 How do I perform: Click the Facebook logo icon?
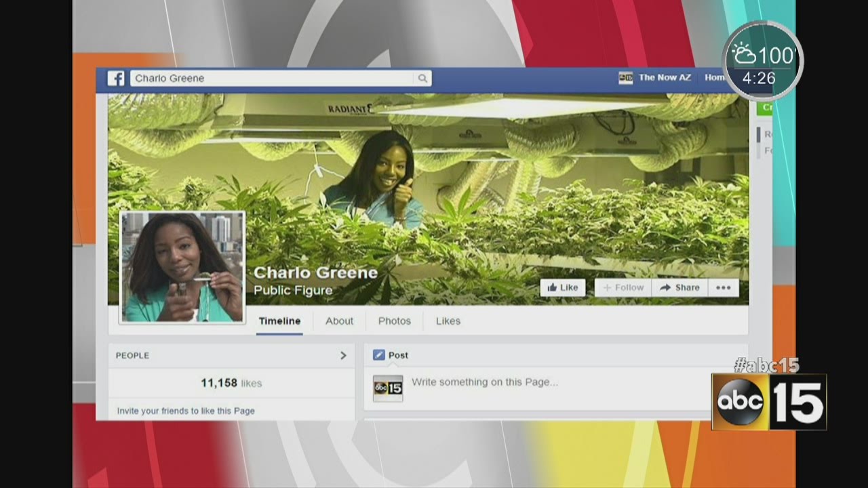(116, 79)
